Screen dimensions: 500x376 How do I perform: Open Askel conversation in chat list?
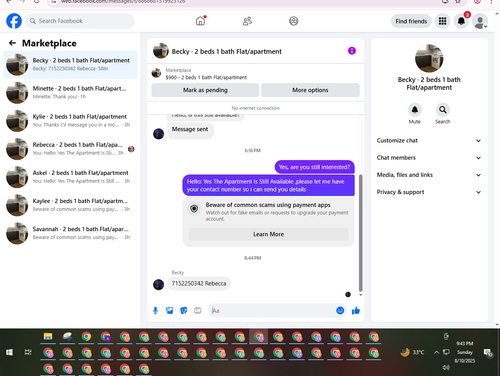(x=70, y=177)
